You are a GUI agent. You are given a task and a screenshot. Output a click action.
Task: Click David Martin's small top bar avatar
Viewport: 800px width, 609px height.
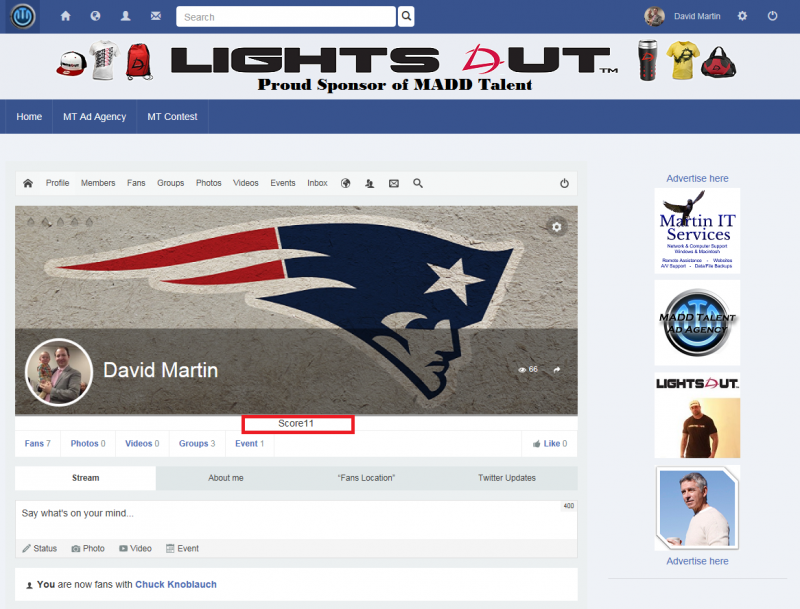pyautogui.click(x=654, y=16)
